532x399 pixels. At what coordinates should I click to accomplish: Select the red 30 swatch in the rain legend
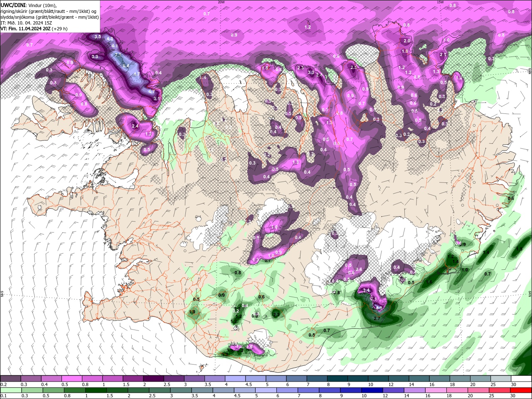pos(521,390)
